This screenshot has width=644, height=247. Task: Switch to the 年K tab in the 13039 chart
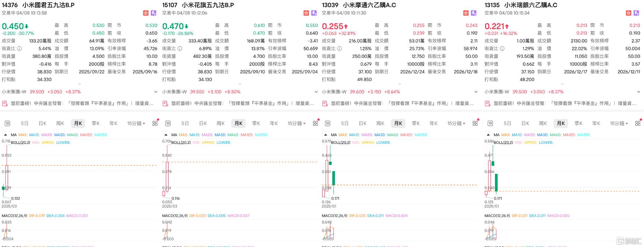433,123
